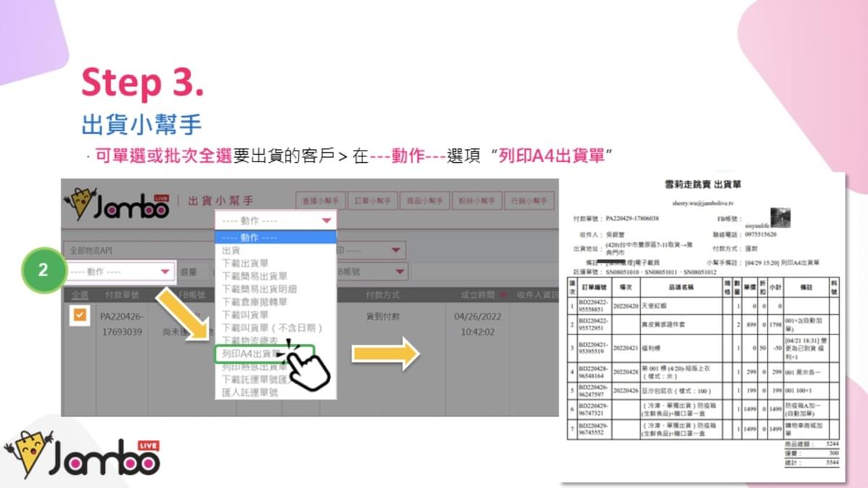Click the 商品總額 5244 total line

810,445
